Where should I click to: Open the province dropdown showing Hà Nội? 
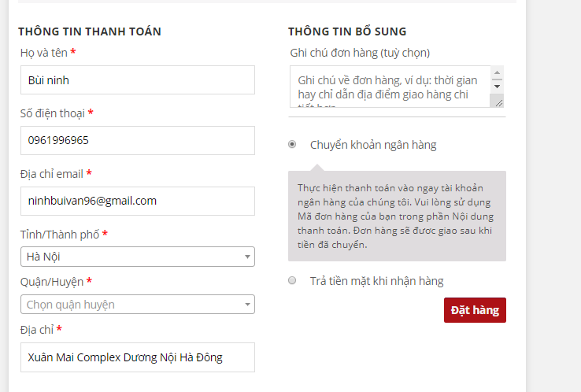click(137, 257)
